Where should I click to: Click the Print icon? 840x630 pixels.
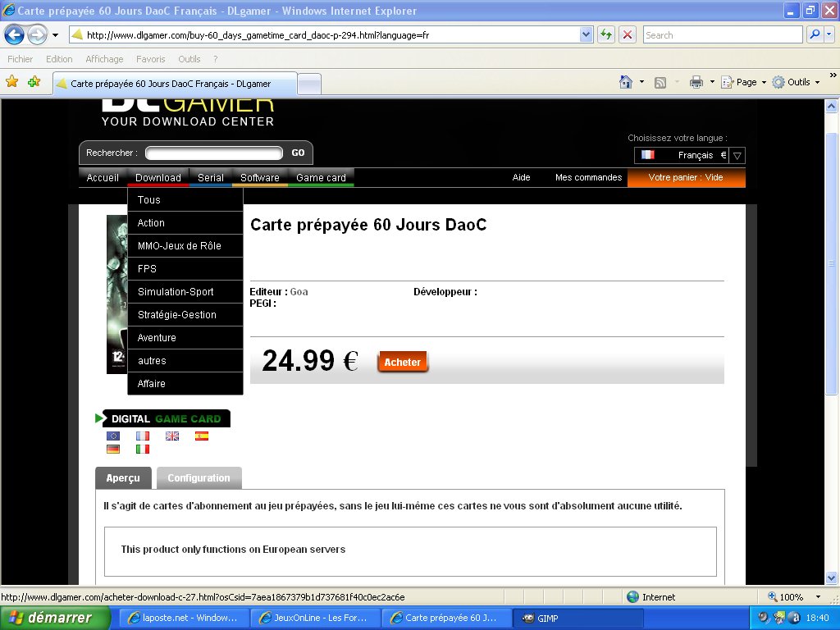coord(696,82)
